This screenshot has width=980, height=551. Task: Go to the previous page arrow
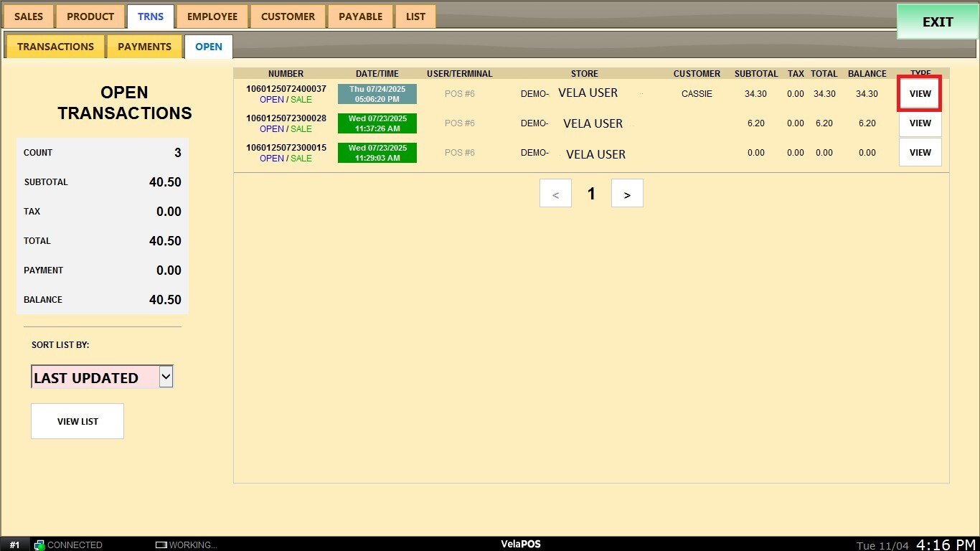[555, 194]
